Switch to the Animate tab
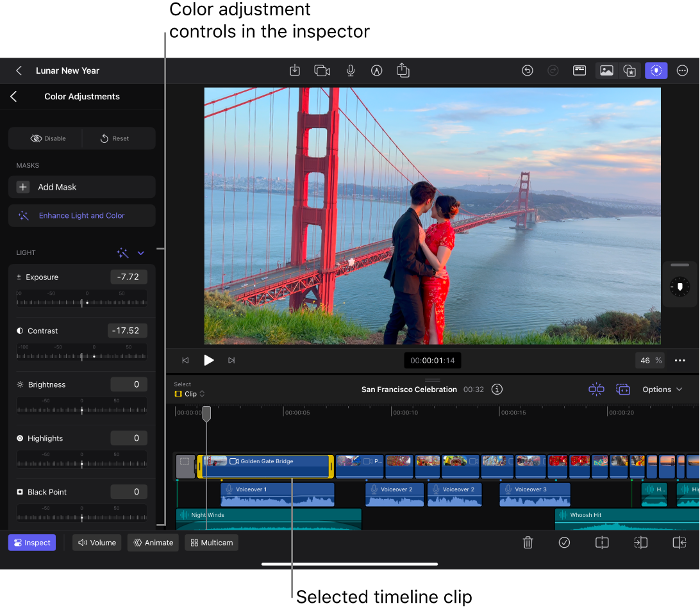Viewport: 700px width, 615px height. [153, 543]
